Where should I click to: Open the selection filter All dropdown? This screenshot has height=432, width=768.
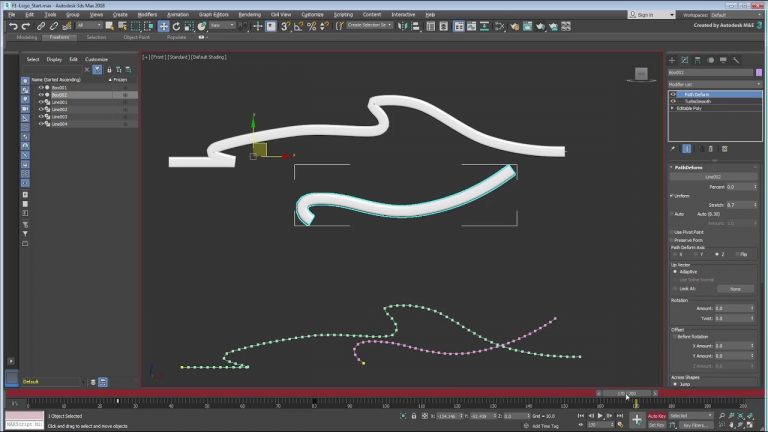tap(89, 25)
